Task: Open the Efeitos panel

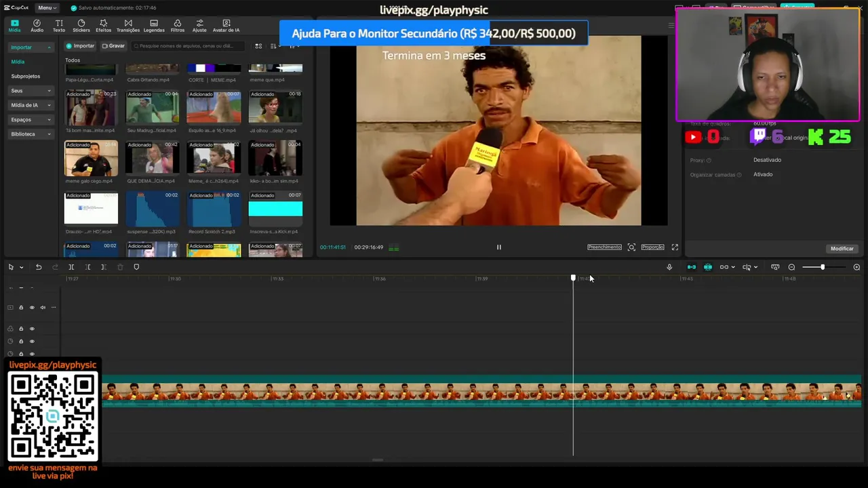Action: (x=103, y=26)
